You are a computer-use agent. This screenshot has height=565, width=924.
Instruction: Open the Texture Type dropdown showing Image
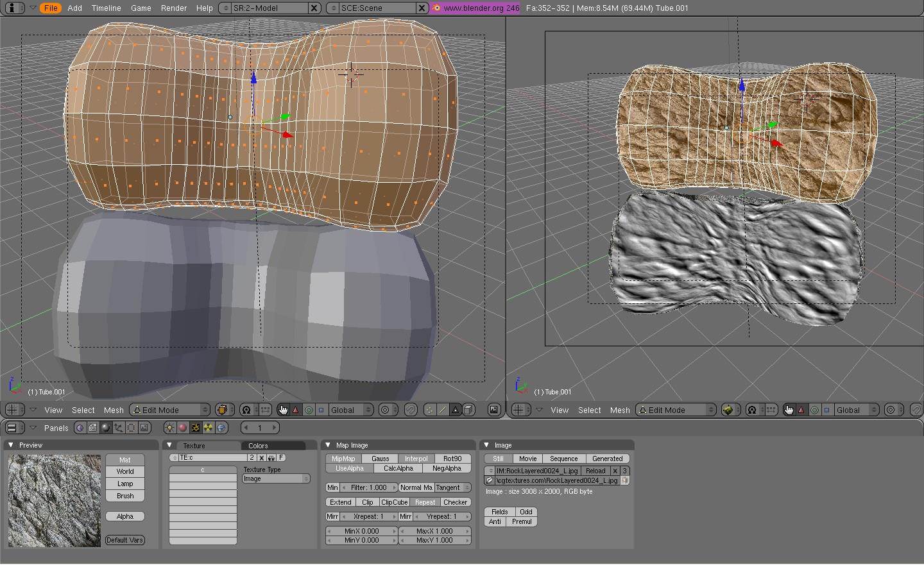click(x=276, y=478)
